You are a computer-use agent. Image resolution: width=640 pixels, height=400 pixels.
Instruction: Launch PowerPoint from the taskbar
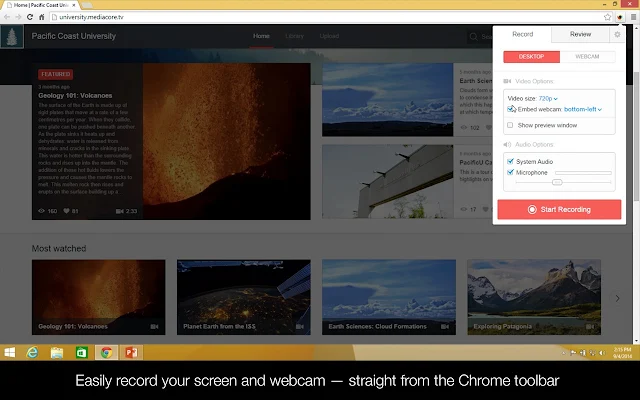131,352
